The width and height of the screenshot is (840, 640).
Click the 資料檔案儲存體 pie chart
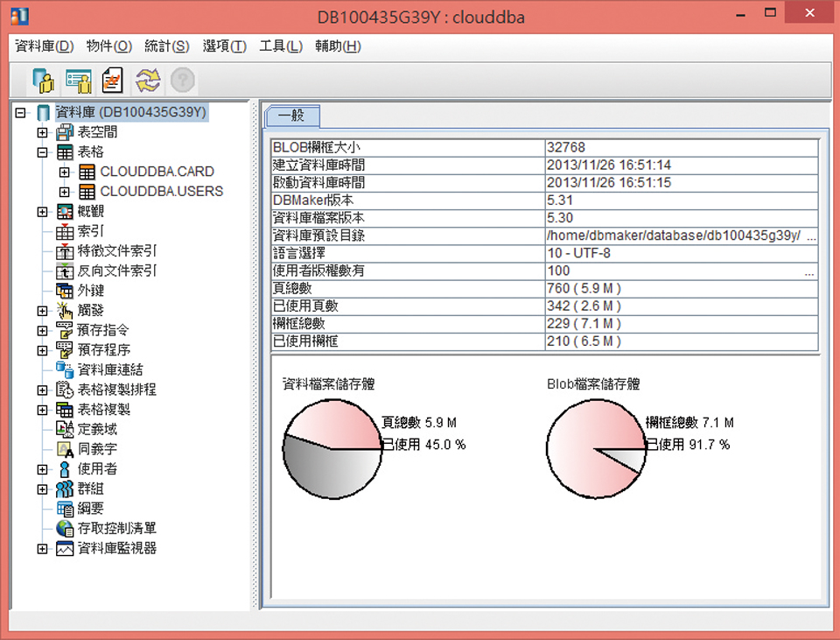(332, 451)
